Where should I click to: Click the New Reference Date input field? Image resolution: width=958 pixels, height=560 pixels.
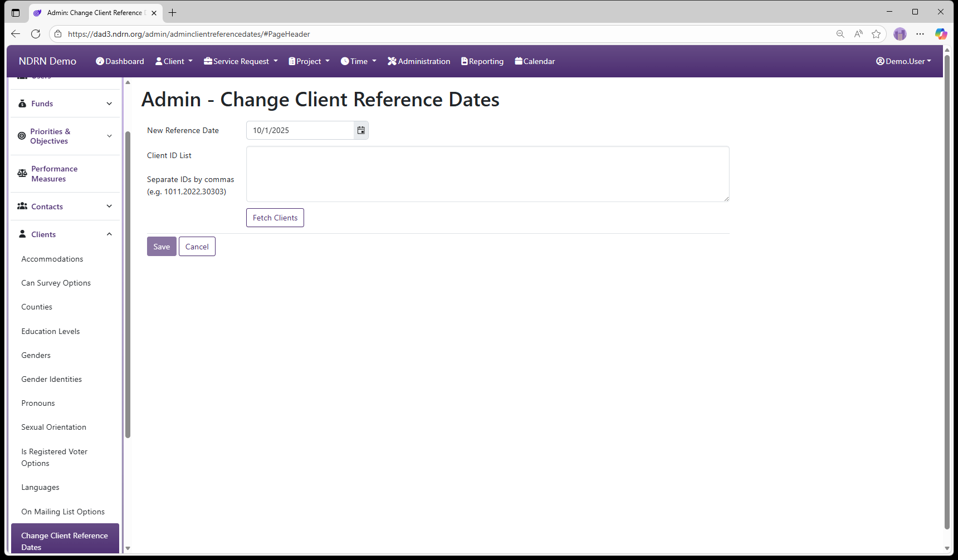coord(300,130)
